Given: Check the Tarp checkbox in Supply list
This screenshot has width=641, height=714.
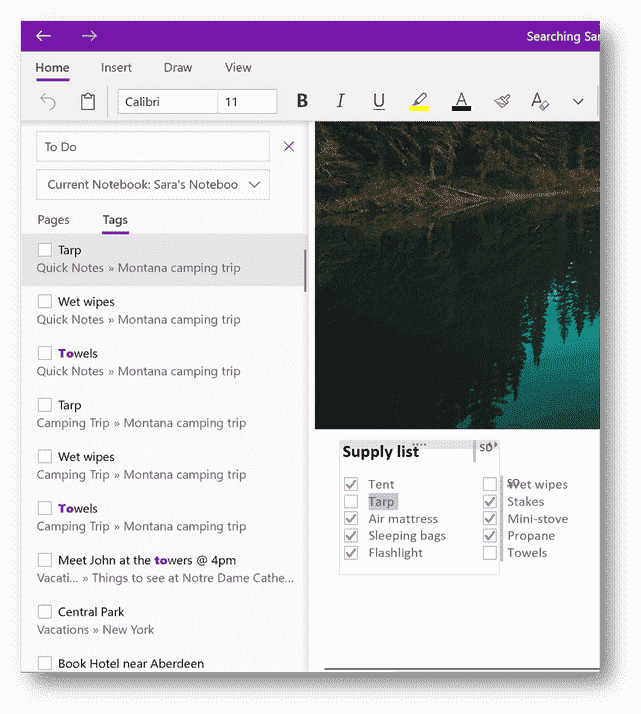Looking at the screenshot, I should [351, 502].
